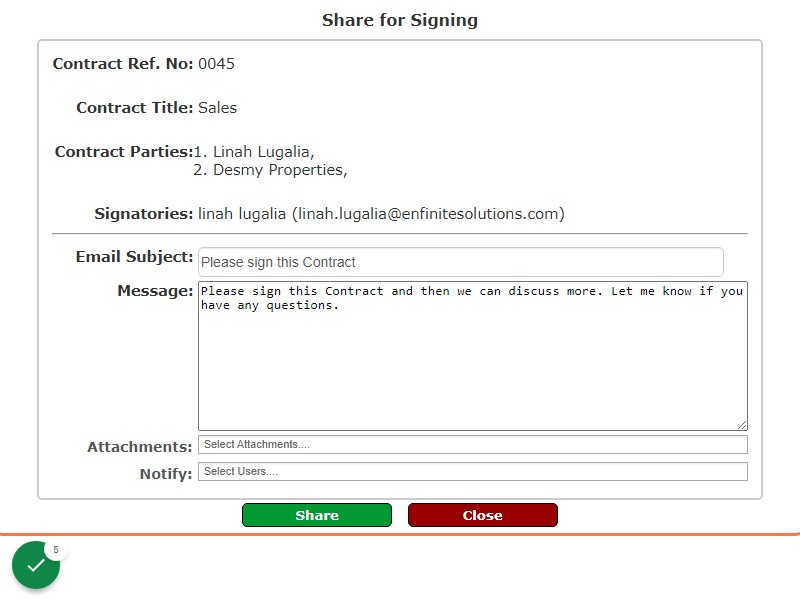Image resolution: width=800 pixels, height=599 pixels.
Task: Click the Notify label
Action: pyautogui.click(x=166, y=474)
